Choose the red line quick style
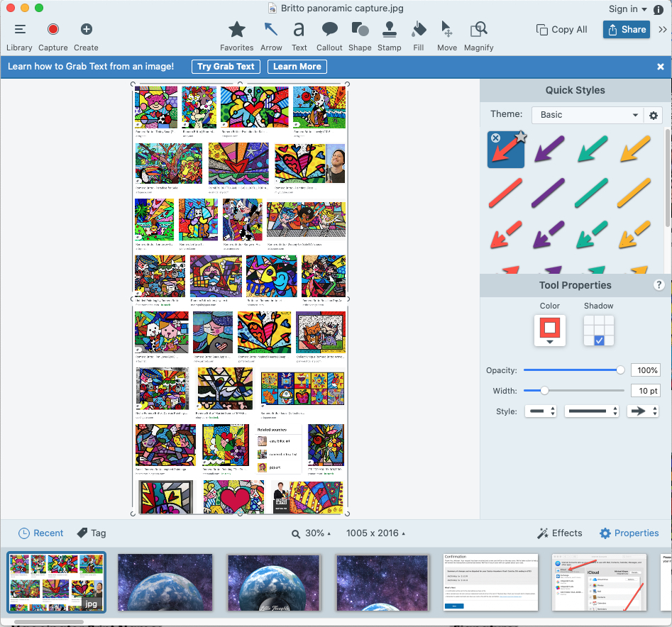The height and width of the screenshot is (627, 672). pyautogui.click(x=506, y=193)
